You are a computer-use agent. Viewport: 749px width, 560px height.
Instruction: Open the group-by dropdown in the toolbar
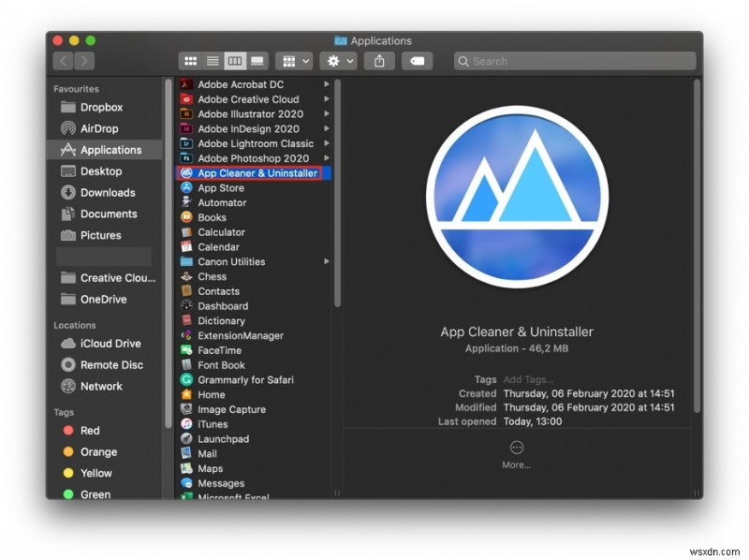point(293,60)
